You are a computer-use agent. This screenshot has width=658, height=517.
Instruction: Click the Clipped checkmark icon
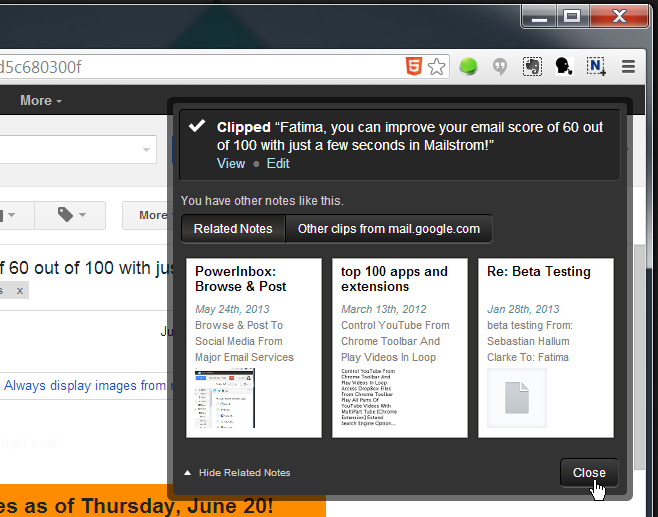(x=197, y=126)
